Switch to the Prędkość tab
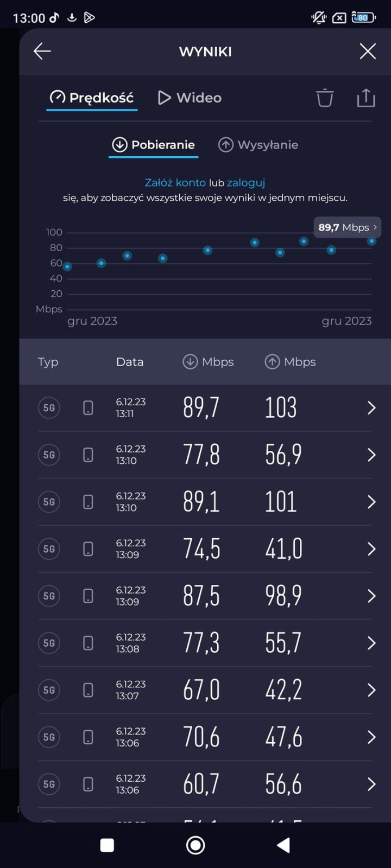Screen dimensions: 391x868 92,98
